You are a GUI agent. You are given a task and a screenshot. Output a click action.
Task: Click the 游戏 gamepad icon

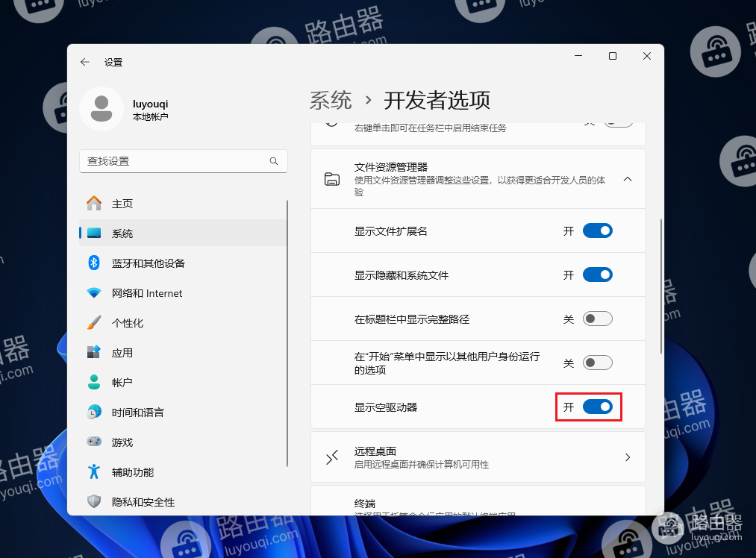(x=94, y=442)
